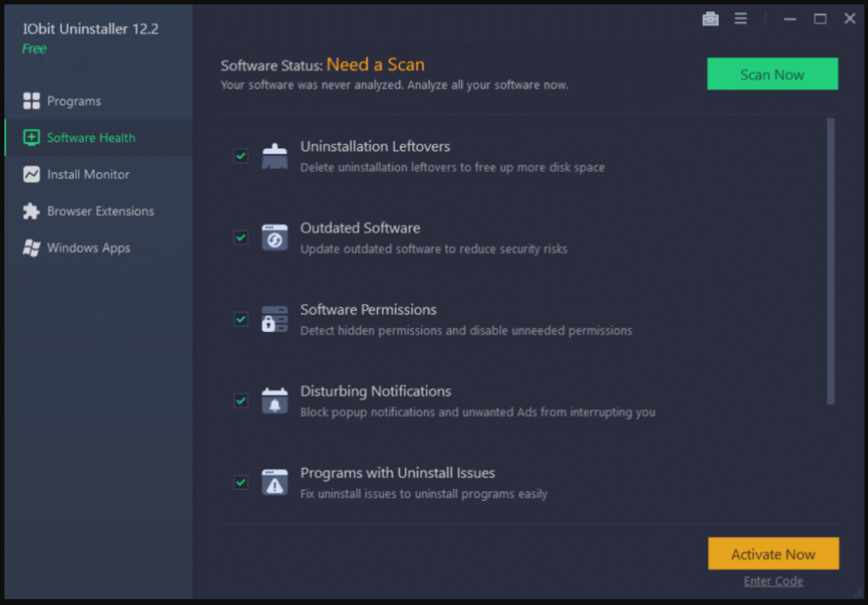Select the Software Health sidebar icon
Viewport: 868px width, 605px height.
(31, 137)
